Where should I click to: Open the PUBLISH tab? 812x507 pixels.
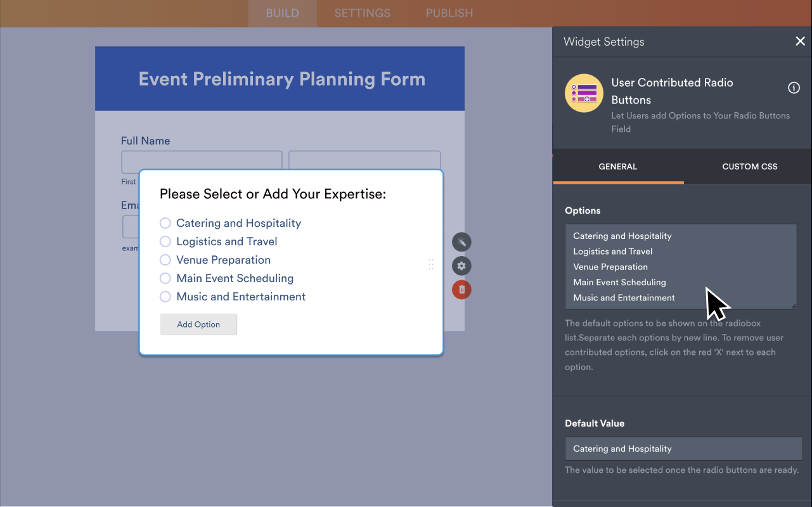point(449,13)
